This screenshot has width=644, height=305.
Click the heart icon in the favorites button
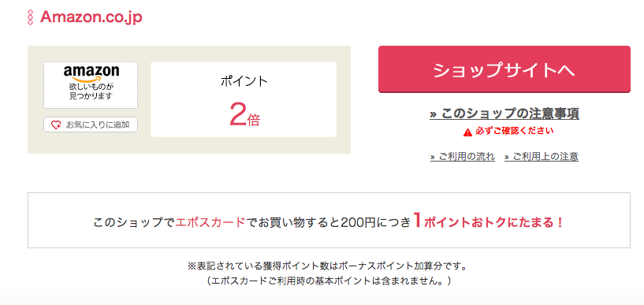click(56, 125)
